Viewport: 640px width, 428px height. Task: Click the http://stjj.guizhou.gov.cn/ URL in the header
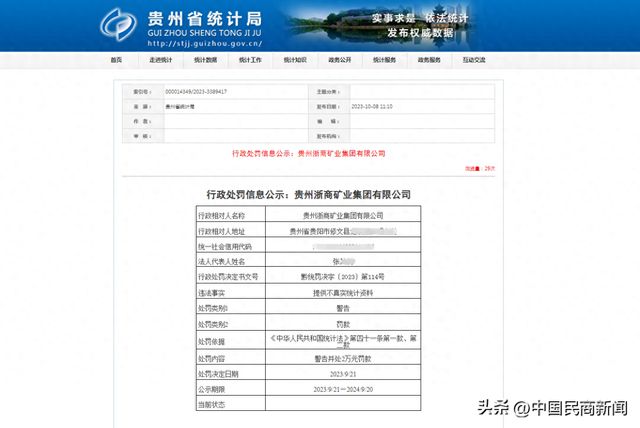tap(205, 44)
